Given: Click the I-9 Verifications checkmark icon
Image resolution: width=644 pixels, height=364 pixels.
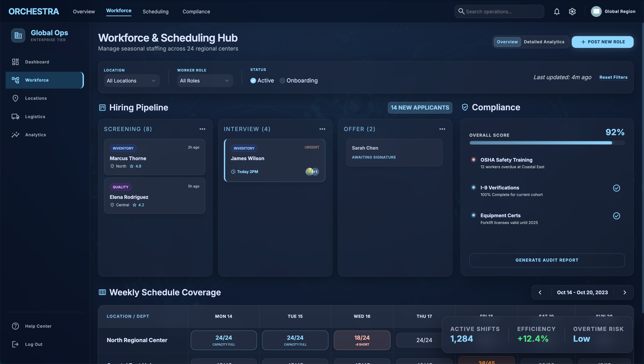Looking at the screenshot, I should pos(616,188).
